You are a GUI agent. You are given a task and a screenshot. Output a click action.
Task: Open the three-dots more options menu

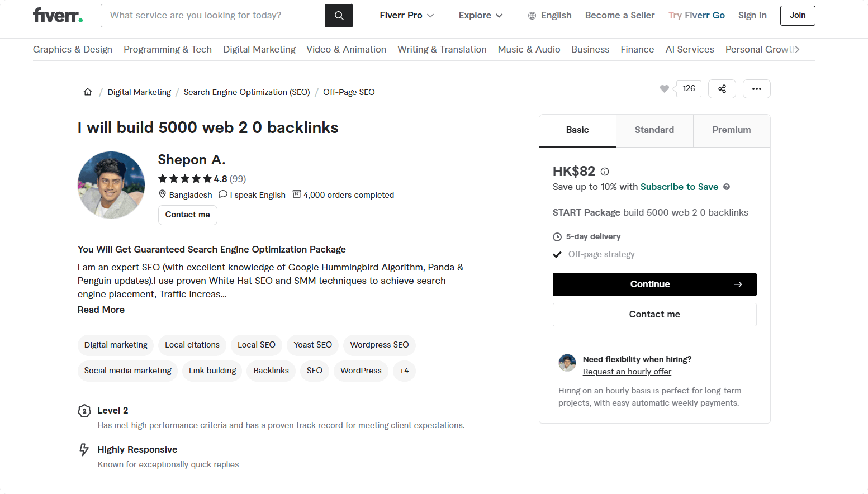coord(756,89)
